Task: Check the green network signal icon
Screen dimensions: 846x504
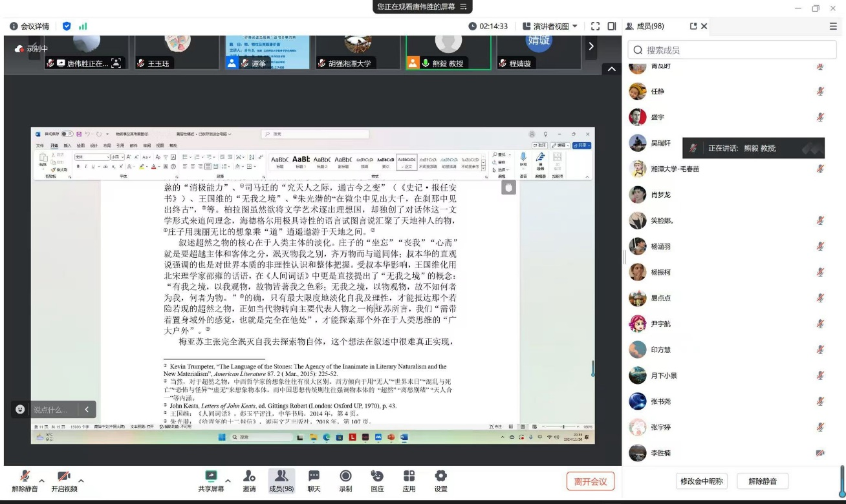Action: (83, 26)
